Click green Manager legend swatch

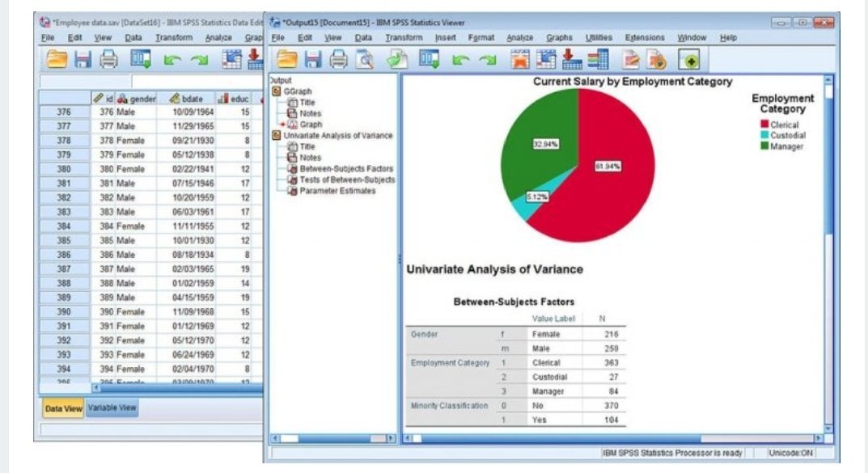click(x=764, y=146)
